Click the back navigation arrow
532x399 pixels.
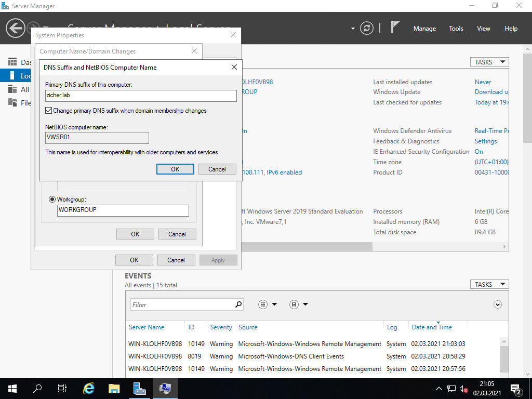15,28
